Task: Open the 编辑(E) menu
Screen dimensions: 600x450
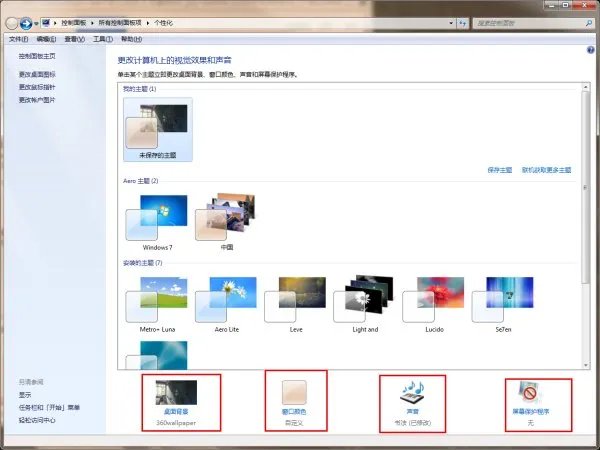Action: coord(46,39)
